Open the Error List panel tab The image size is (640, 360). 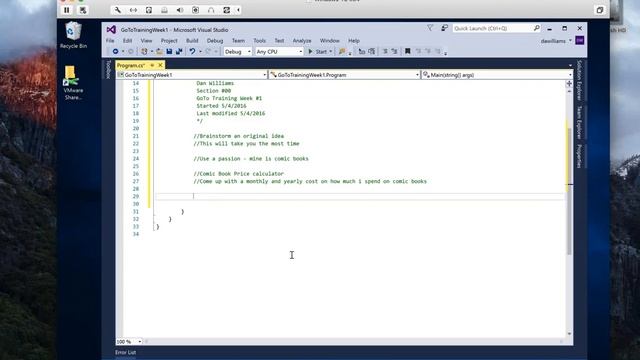125,352
